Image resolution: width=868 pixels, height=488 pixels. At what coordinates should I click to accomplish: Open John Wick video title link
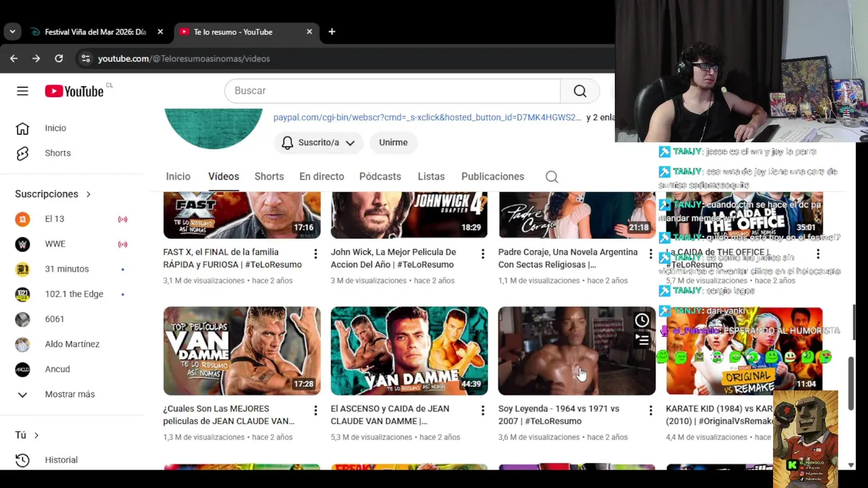(393, 258)
